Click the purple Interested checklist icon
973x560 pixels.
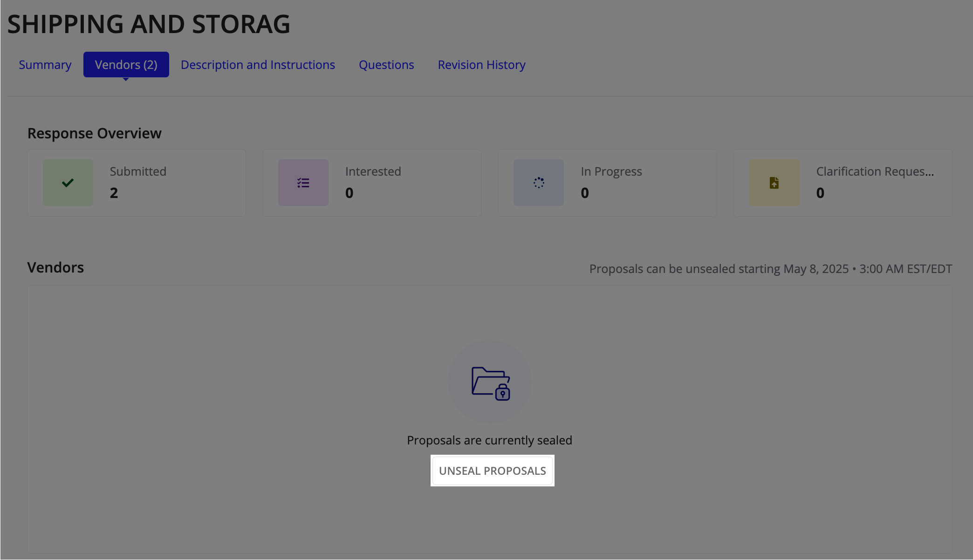(x=303, y=183)
